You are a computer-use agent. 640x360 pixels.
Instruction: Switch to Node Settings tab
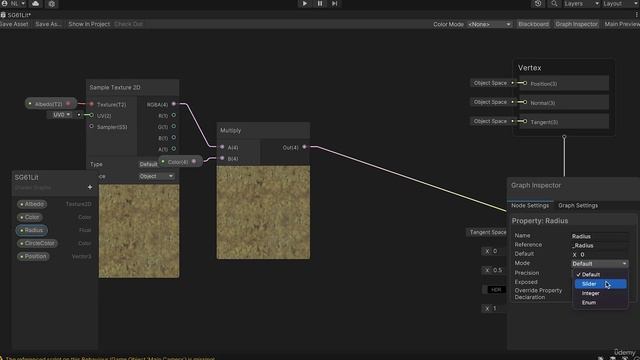click(x=530, y=205)
